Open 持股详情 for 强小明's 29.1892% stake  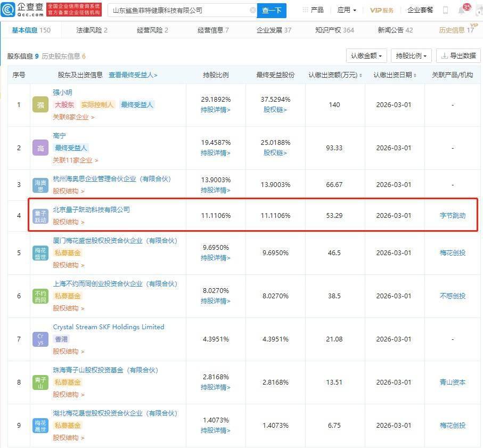tap(216, 110)
